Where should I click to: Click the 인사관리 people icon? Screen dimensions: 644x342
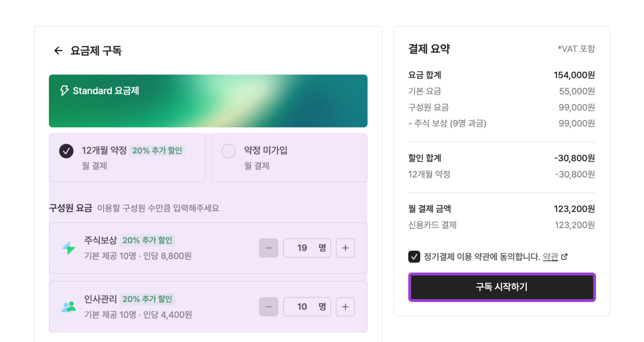pos(69,307)
